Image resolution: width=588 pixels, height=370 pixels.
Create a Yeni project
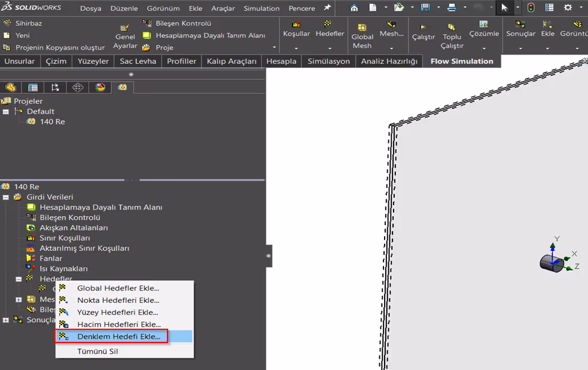tap(17, 35)
